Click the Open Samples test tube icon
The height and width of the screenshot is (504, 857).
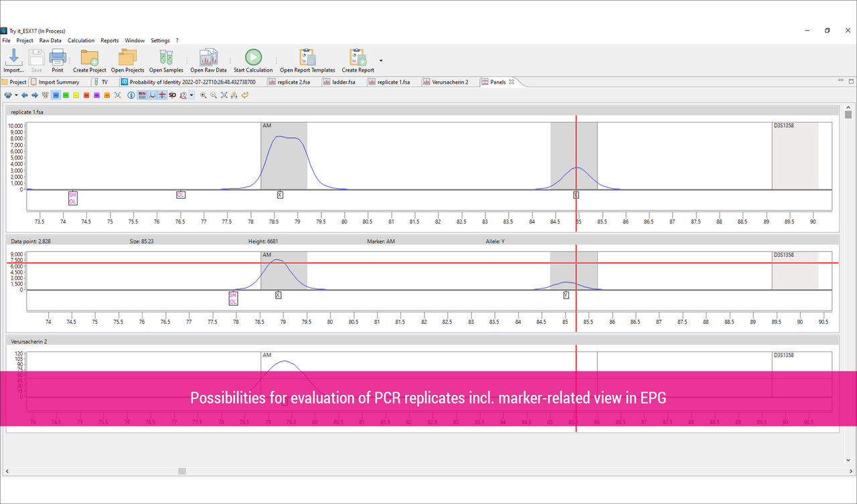166,56
